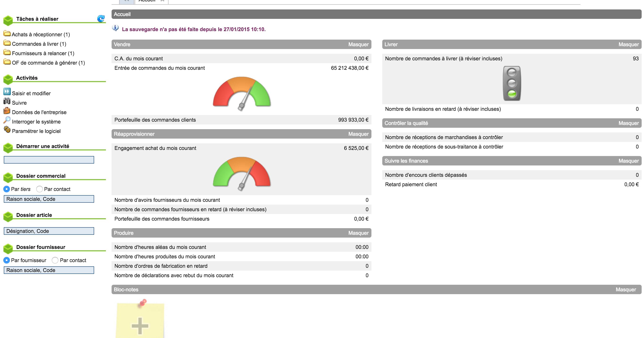644x338 pixels.
Task: Click the Démarrer une activité input field
Action: (49, 160)
